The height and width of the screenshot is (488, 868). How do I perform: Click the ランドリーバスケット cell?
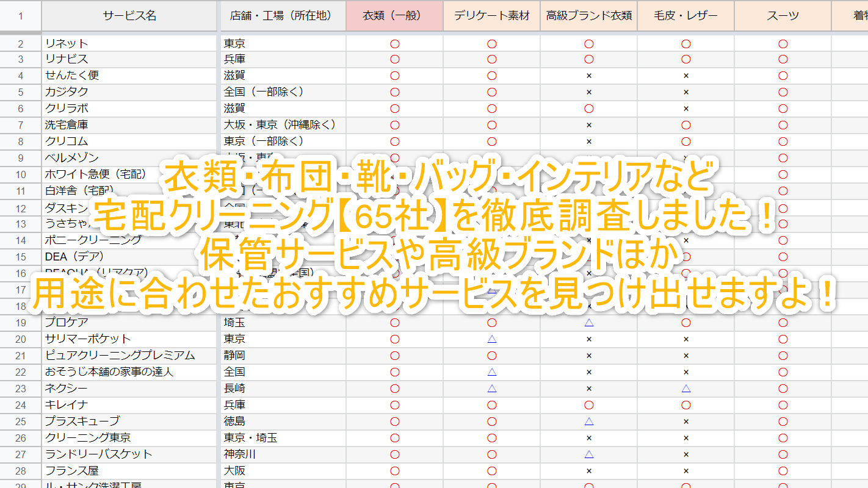(130, 454)
